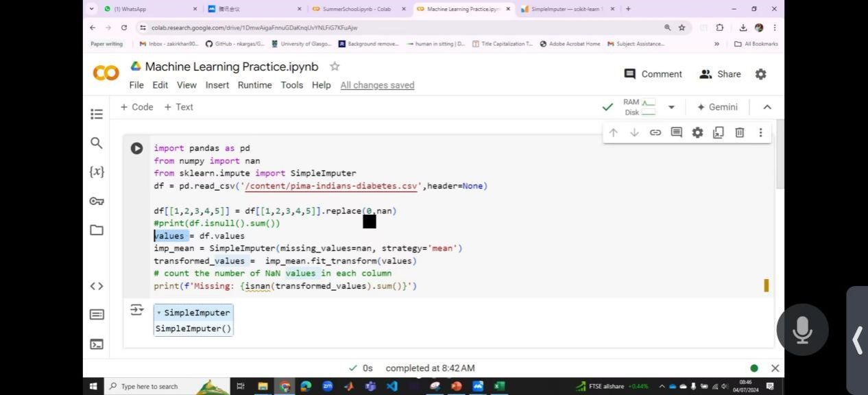Open Visual Studio Code from taskbar
The height and width of the screenshot is (395, 868).
click(x=391, y=386)
